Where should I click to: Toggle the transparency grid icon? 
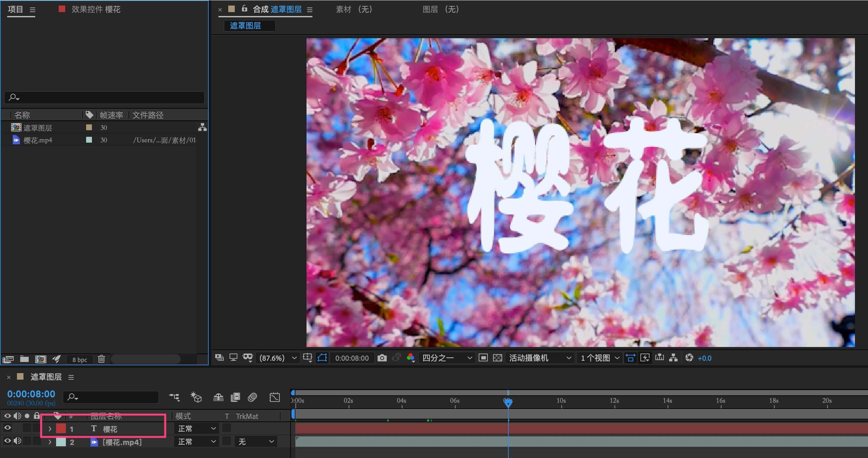497,358
